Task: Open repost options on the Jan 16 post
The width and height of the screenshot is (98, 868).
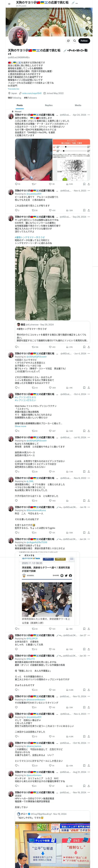Action: click(33, 532)
